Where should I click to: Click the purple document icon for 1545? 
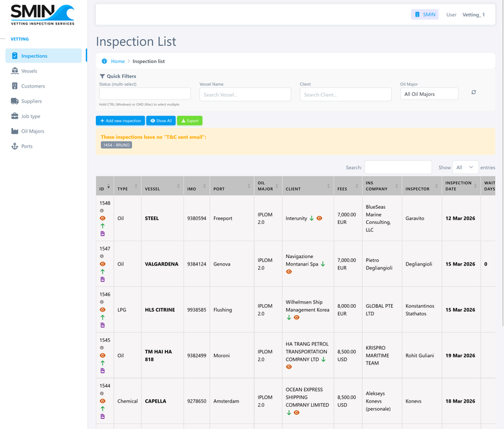[x=103, y=370]
